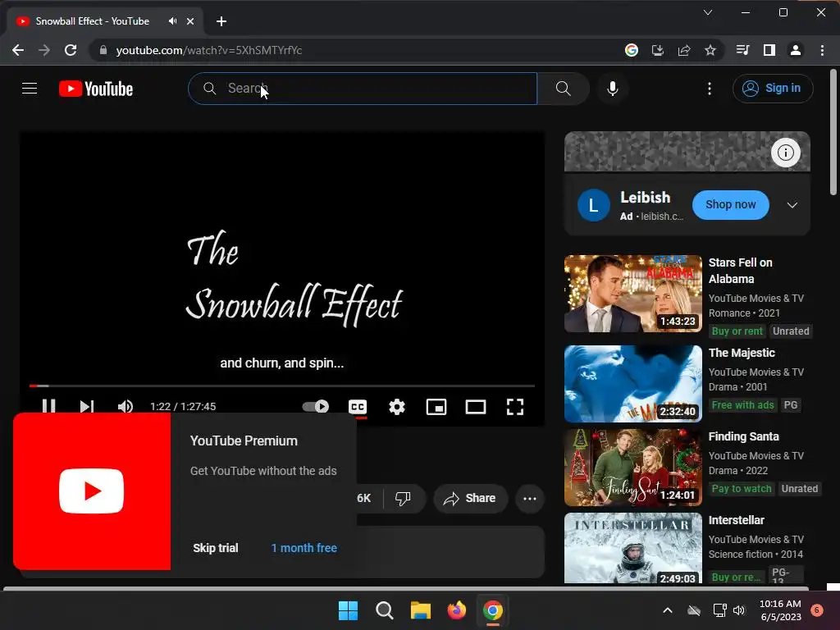The width and height of the screenshot is (840, 630).
Task: Mute the tab audio icon
Action: pyautogui.click(x=172, y=21)
